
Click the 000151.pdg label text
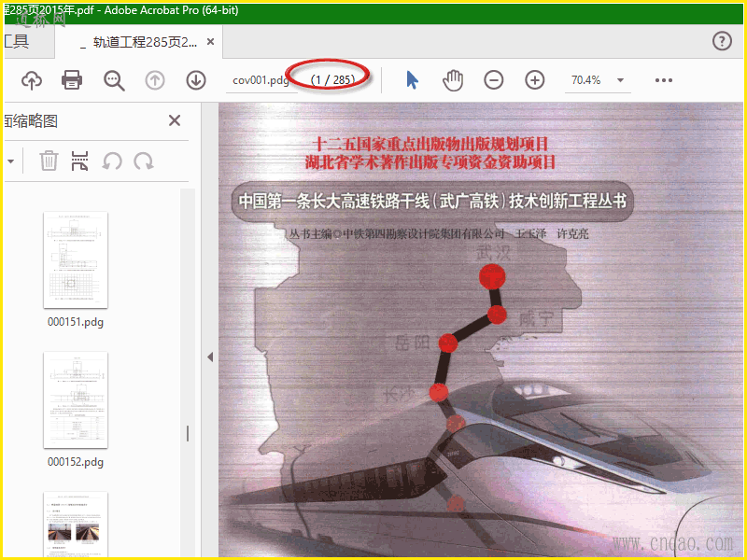click(x=76, y=322)
